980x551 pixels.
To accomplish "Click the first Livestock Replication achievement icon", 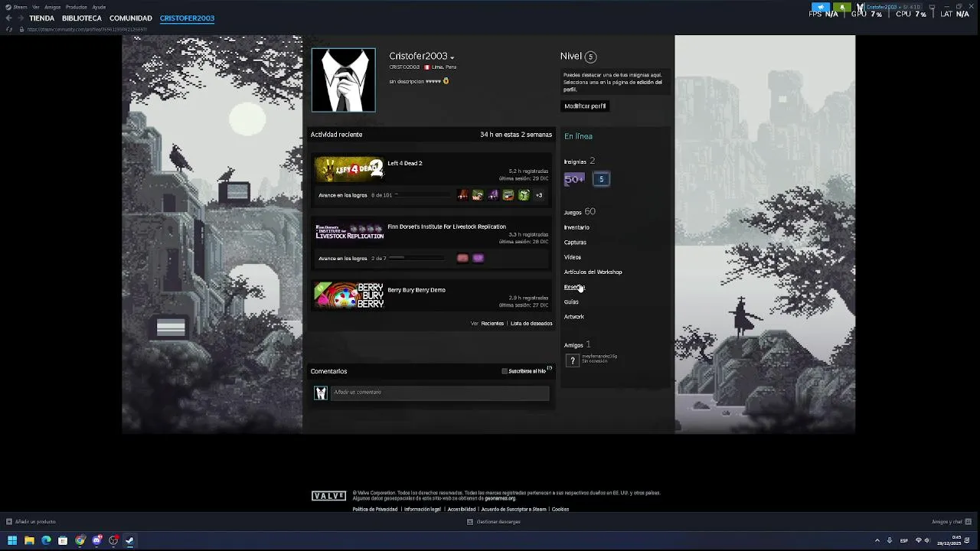I will pyautogui.click(x=462, y=258).
